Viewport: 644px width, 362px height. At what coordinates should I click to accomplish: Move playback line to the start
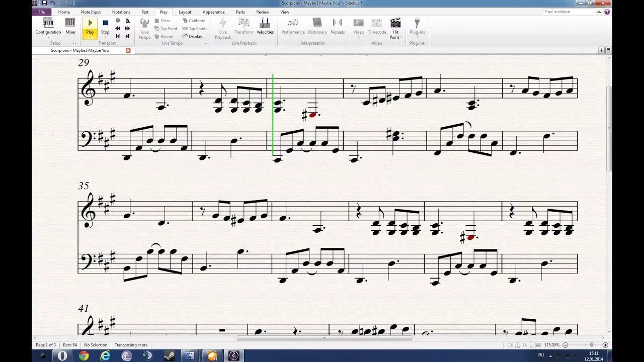click(x=118, y=36)
